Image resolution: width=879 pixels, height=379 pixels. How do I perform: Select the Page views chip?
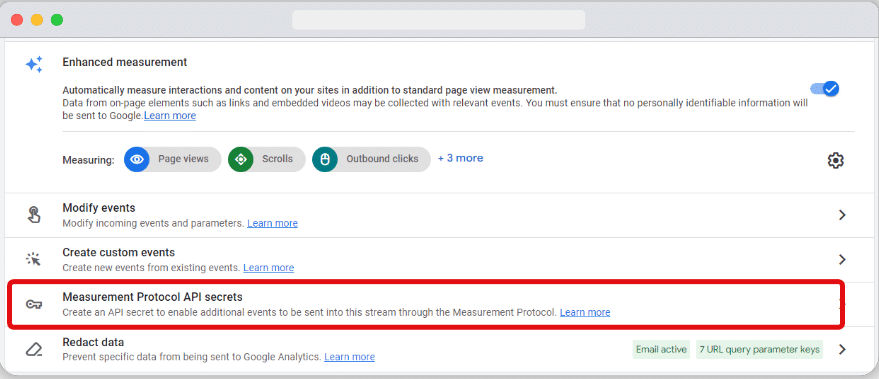click(x=173, y=159)
